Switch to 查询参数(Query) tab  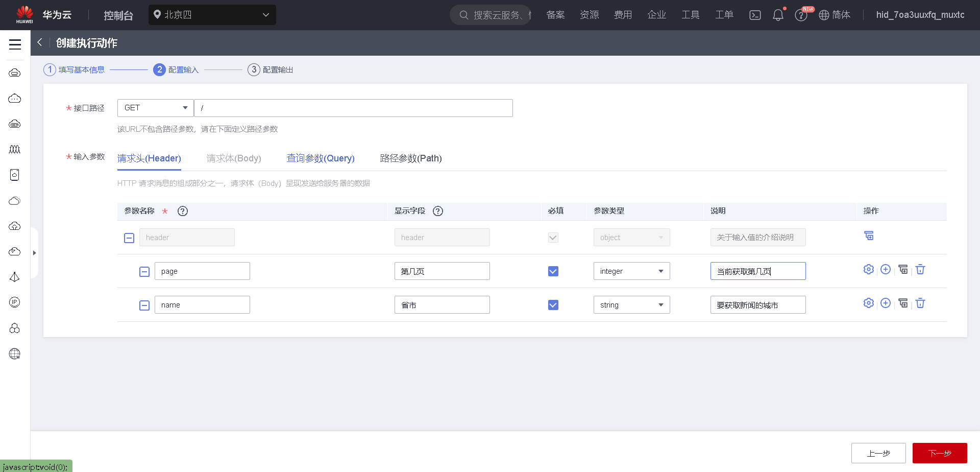(x=321, y=158)
